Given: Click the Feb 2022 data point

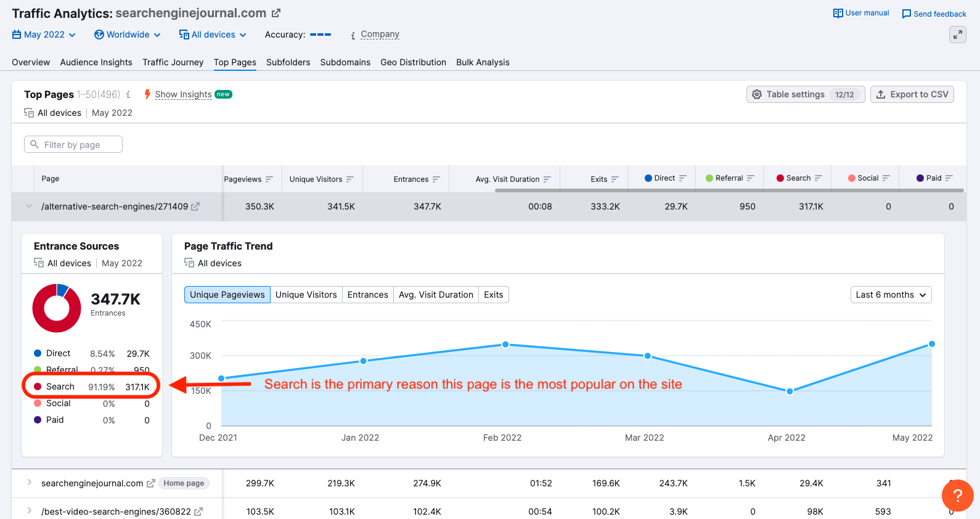Looking at the screenshot, I should [x=505, y=345].
